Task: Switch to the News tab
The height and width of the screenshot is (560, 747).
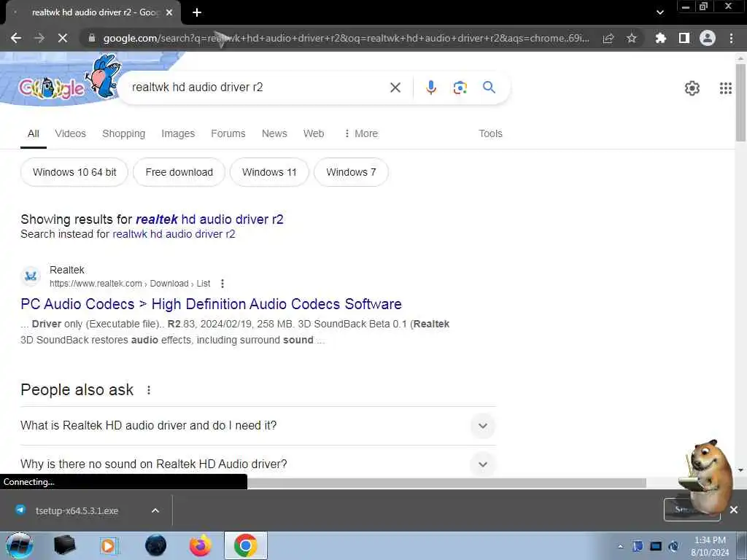Action: point(274,134)
